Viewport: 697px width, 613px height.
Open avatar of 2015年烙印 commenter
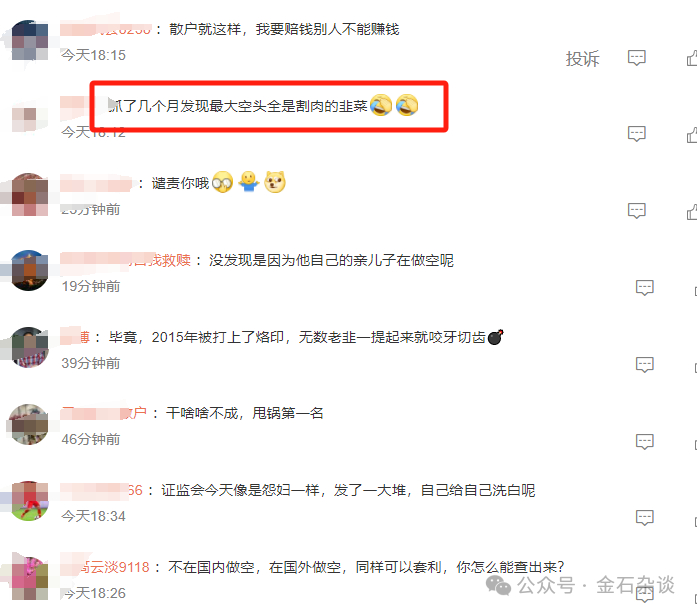[29, 348]
